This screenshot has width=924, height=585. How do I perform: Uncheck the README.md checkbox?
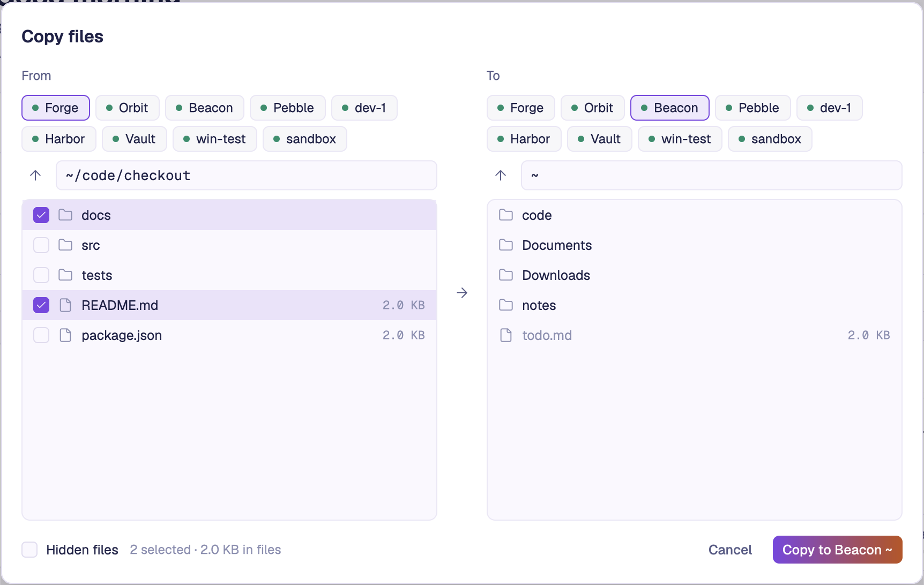click(41, 305)
